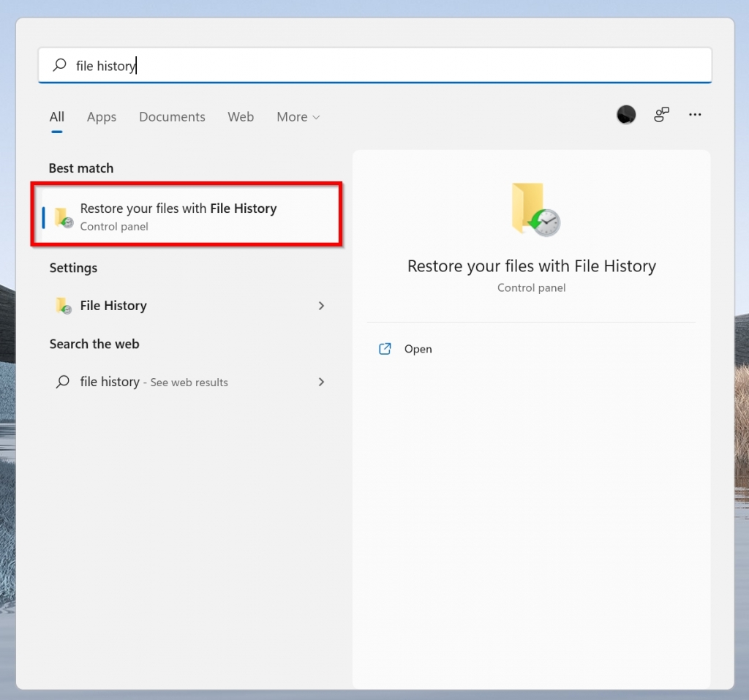Click the search magnifier icon in search box
This screenshot has width=749, height=700.
coord(59,65)
